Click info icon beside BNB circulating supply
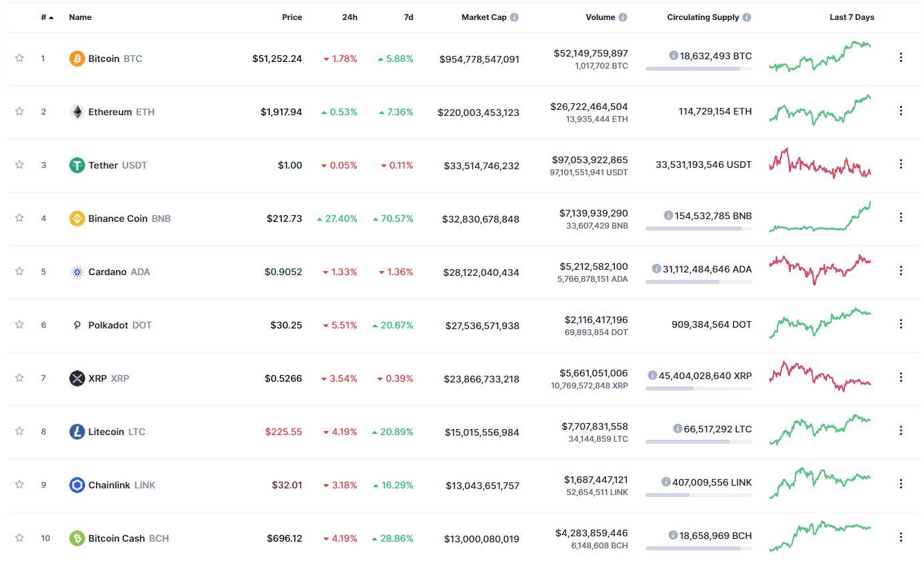The height and width of the screenshot is (563, 924). pos(668,216)
